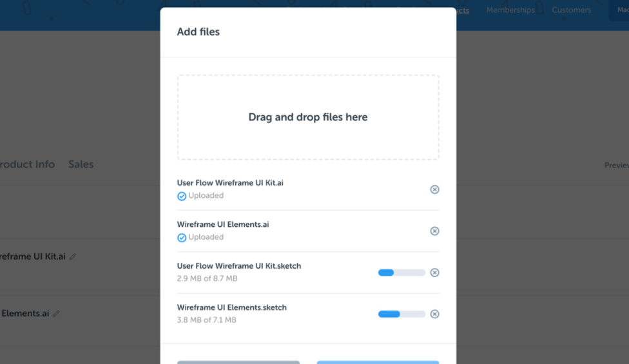Click the drag and drop files area
Viewport: 629px width, 364px height.
point(308,117)
